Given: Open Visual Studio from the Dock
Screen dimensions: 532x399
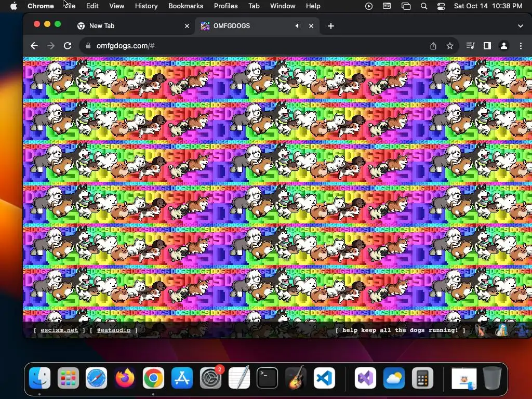Looking at the screenshot, I should click(365, 378).
